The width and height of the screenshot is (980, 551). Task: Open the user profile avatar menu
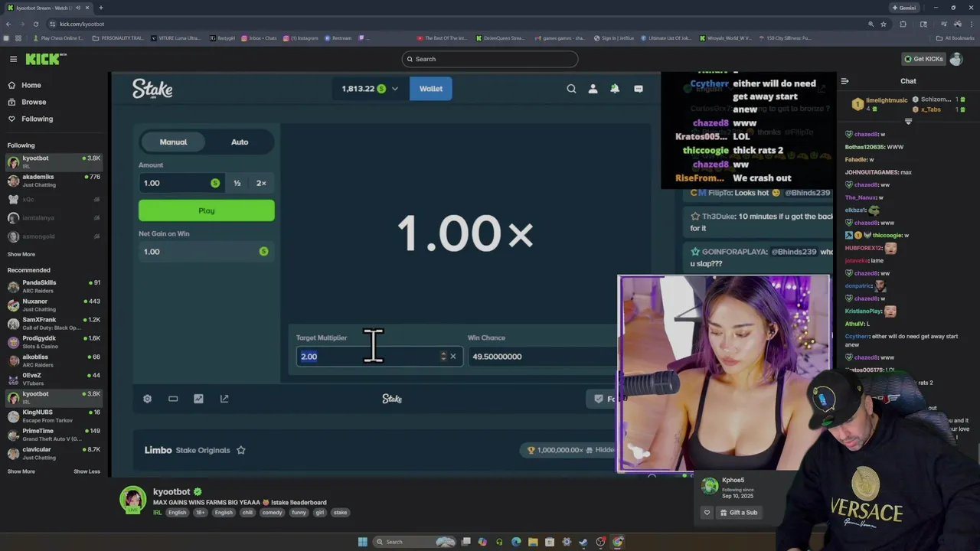click(x=956, y=59)
